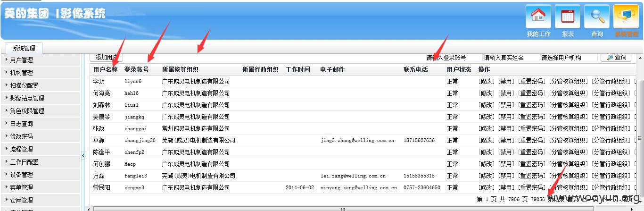Click the 联系电话 column header
Screen dimensions: 644x211
click(416, 69)
